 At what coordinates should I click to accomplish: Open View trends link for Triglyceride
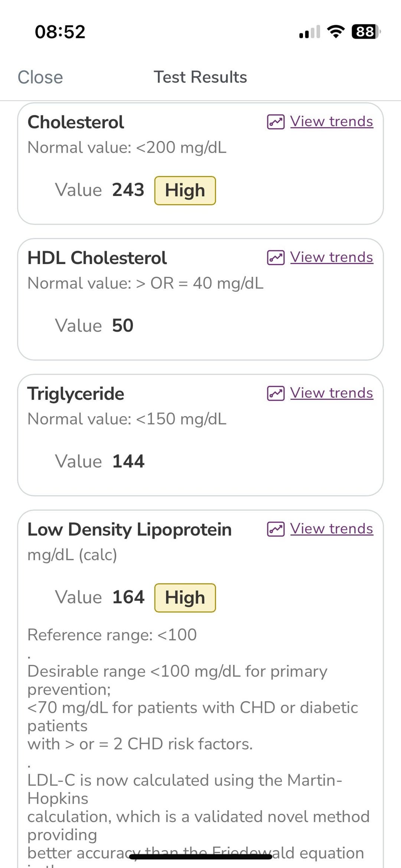[x=331, y=393]
